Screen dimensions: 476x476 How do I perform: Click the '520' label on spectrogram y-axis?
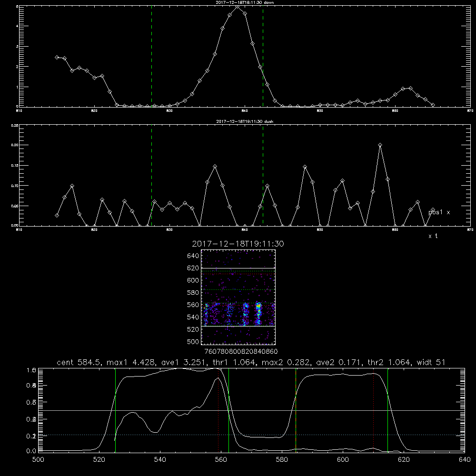[193, 329]
